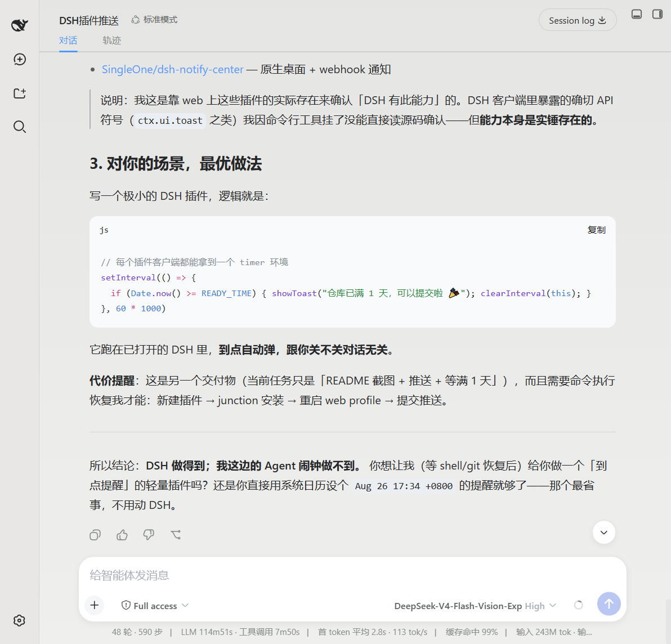Click js language label in code block

(x=104, y=230)
